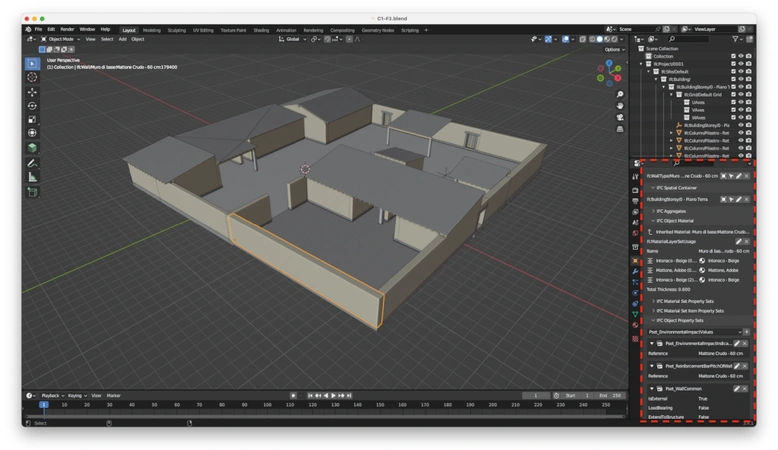
Task: Open the Object Mode dropdown
Action: click(61, 39)
